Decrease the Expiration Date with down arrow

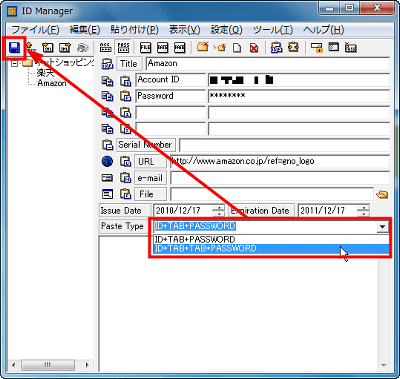click(x=363, y=214)
